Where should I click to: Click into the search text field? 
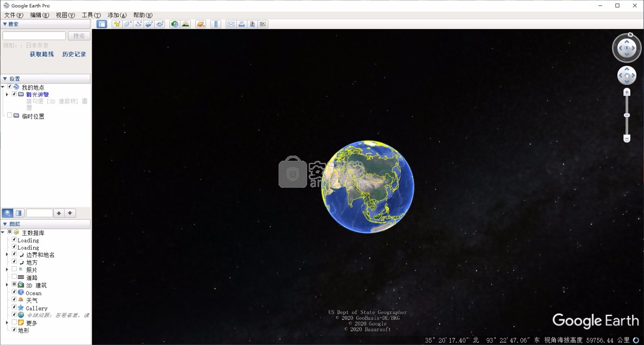click(x=34, y=36)
